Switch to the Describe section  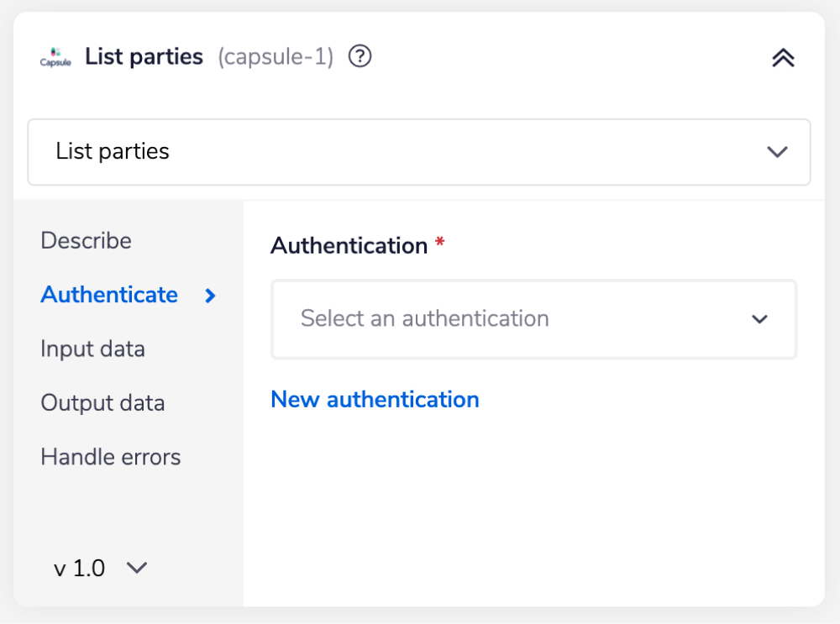[86, 241]
